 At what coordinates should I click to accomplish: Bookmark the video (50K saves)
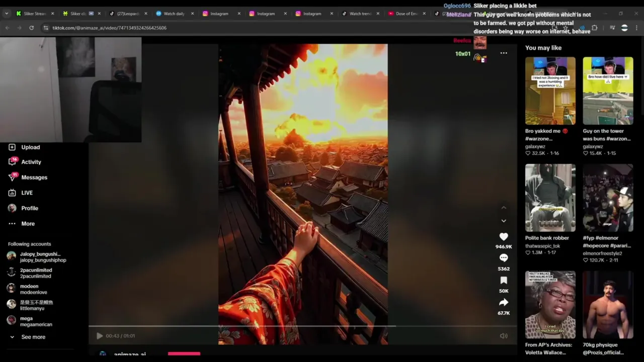[504, 280]
